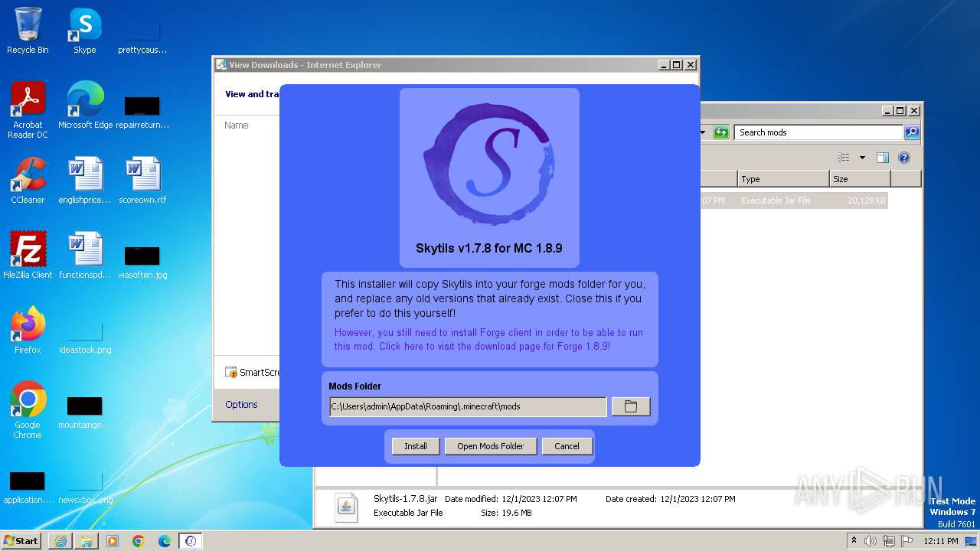Click Name column header in View Downloads
The width and height of the screenshot is (980, 551).
(x=237, y=125)
